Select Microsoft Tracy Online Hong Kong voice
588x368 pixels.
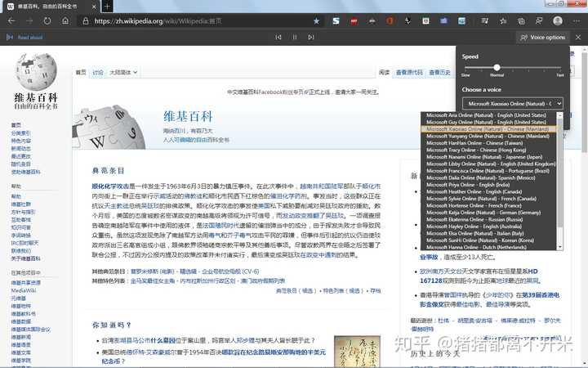(488, 150)
